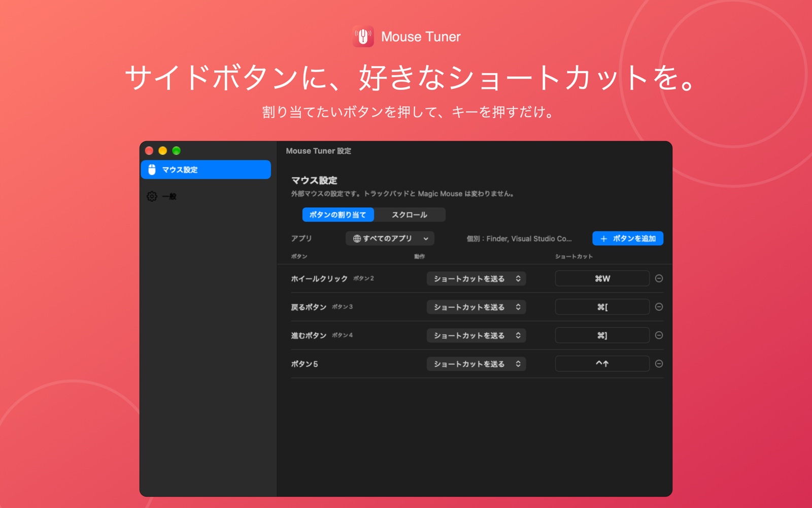This screenshot has width=812, height=508.
Task: Click the 個別：Finder, Visual Studio Co... text
Action: [x=519, y=239]
